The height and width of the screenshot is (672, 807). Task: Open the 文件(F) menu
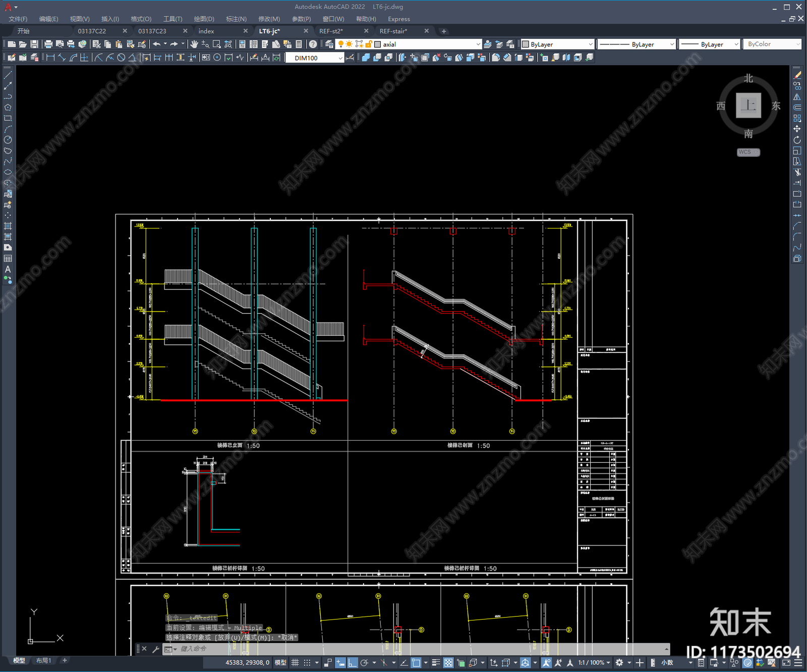[18, 19]
